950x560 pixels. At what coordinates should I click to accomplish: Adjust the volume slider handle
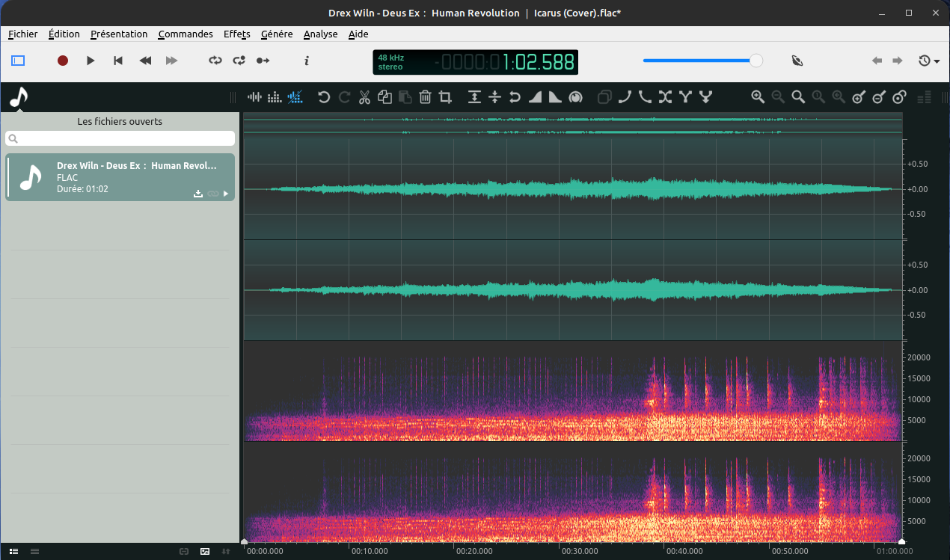pyautogui.click(x=756, y=61)
